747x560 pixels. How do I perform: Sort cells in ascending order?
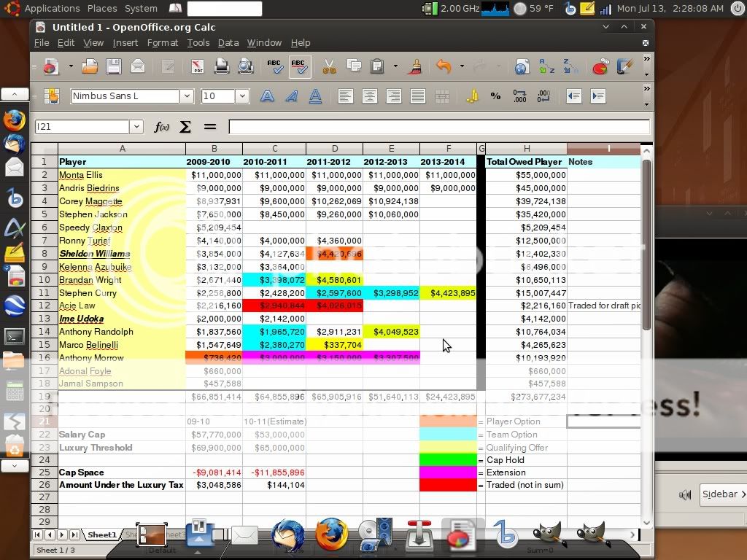[546, 66]
